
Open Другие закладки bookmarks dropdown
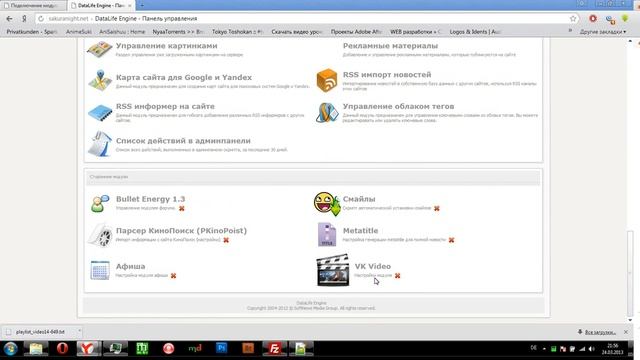pos(602,32)
